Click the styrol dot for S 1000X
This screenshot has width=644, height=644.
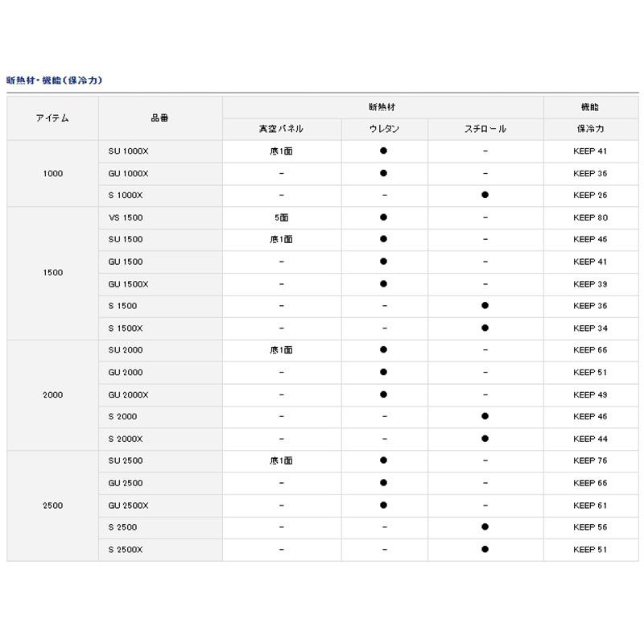tap(485, 195)
